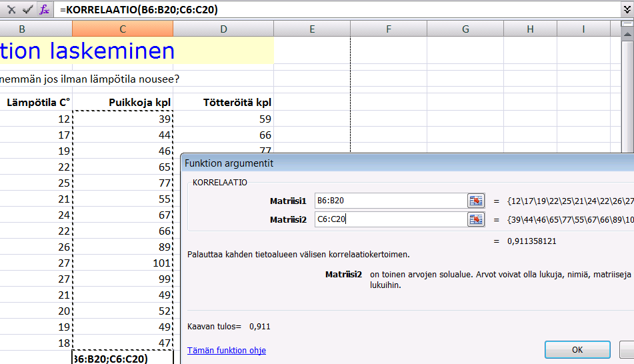This screenshot has width=634, height=364.
Task: Select the Puikkoja cell with value 77
Action: point(123,183)
